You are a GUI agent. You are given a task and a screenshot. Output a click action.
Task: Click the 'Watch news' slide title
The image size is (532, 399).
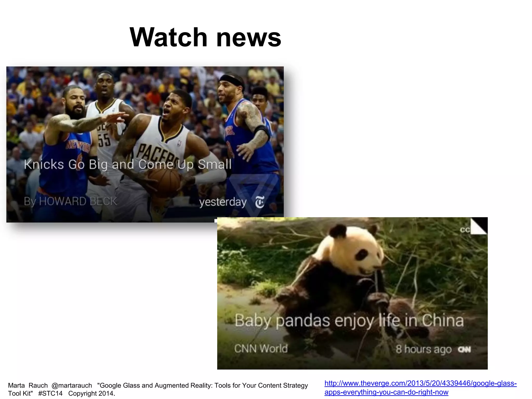tap(205, 37)
